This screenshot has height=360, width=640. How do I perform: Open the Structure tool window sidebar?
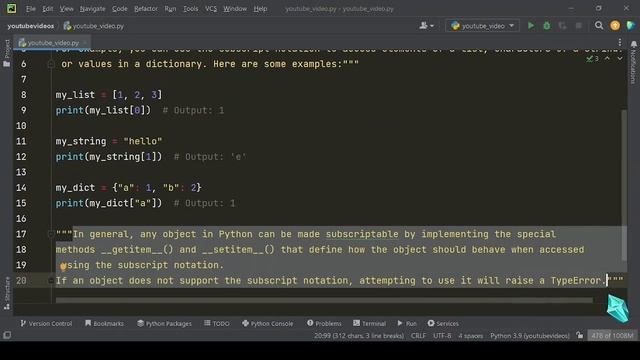[7, 293]
